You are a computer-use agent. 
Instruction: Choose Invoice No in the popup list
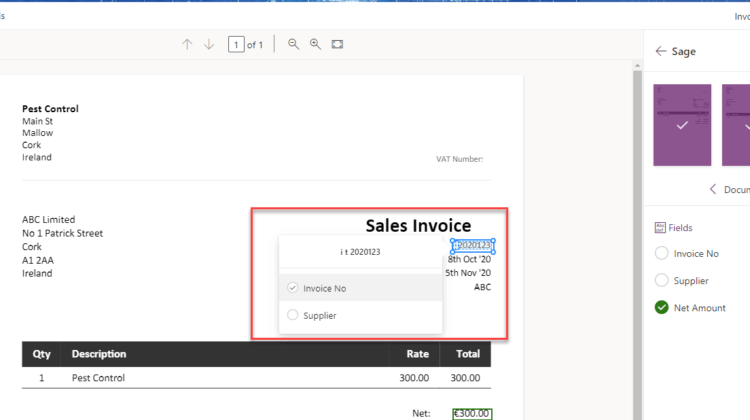click(325, 288)
